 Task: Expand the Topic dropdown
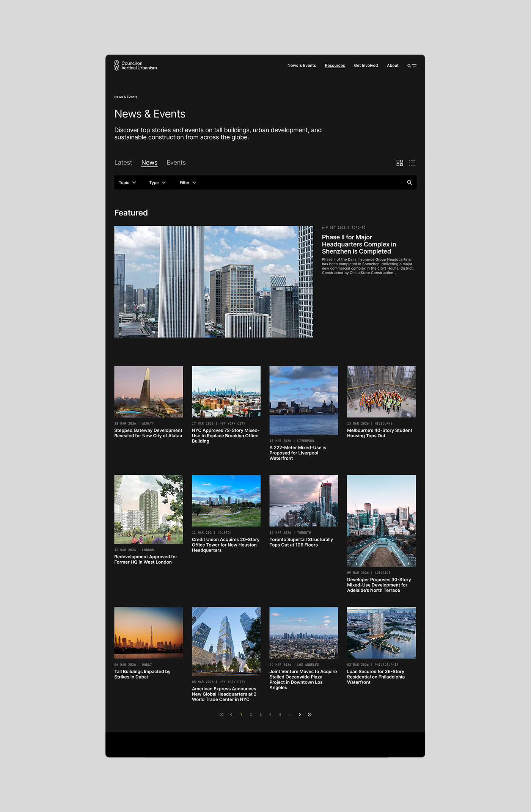click(127, 182)
